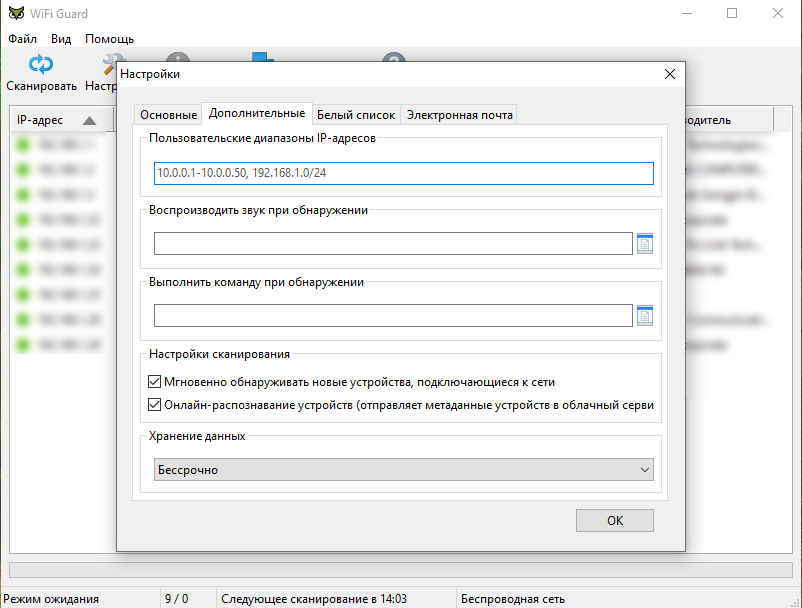802x608 pixels.
Task: Switch to the Белый список tab
Action: tap(356, 115)
